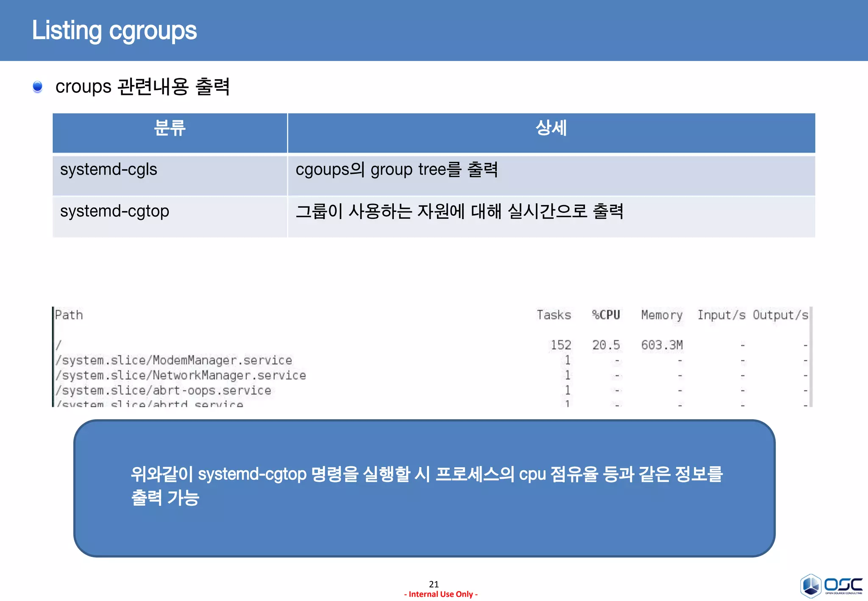The image size is (868, 601).
Task: Click the 'Input/s' column header
Action: 721,315
